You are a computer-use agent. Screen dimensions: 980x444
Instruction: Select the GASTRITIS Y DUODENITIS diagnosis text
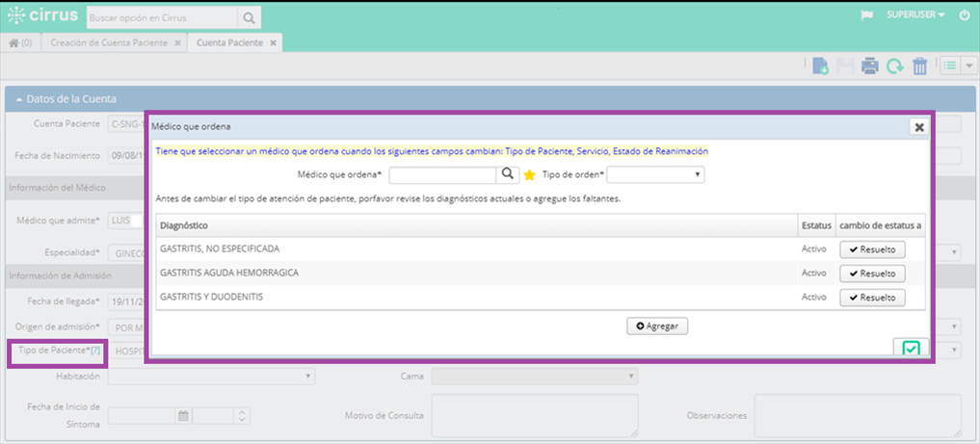click(211, 297)
